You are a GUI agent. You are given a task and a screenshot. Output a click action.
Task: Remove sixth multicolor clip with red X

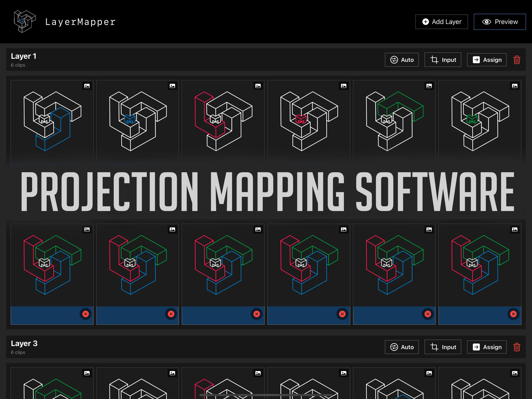tap(513, 314)
